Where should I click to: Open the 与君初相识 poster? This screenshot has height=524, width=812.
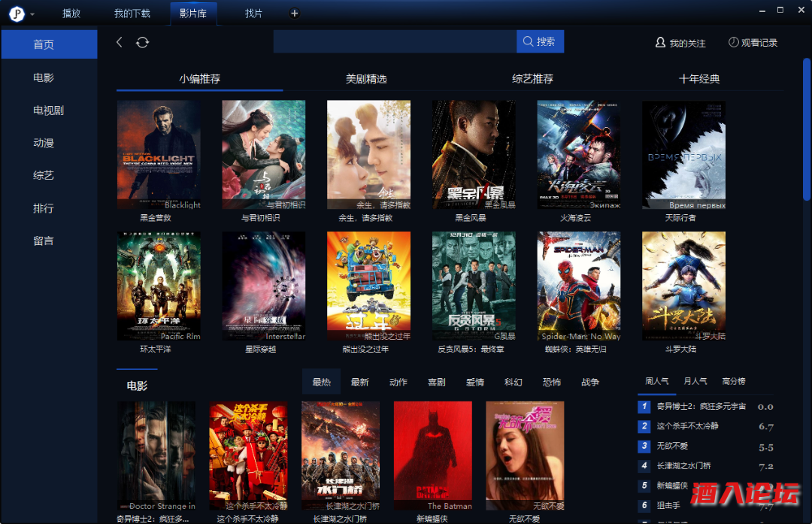(264, 155)
